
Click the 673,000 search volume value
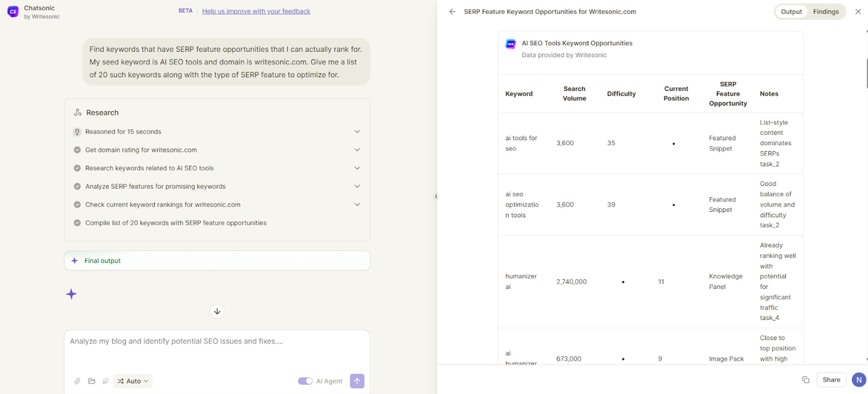(569, 359)
